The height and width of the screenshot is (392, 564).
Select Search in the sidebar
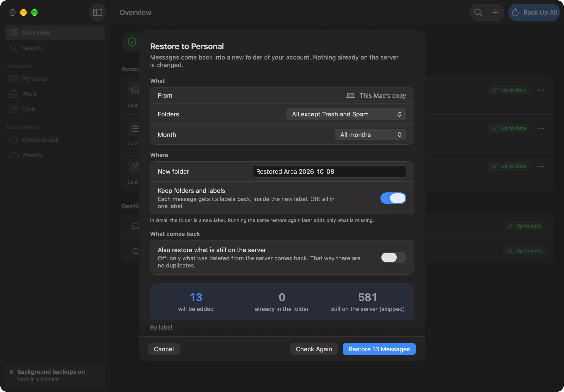55,48
